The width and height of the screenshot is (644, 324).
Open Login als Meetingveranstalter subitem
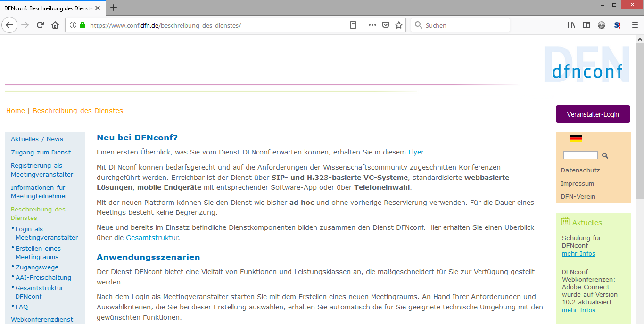47,234
